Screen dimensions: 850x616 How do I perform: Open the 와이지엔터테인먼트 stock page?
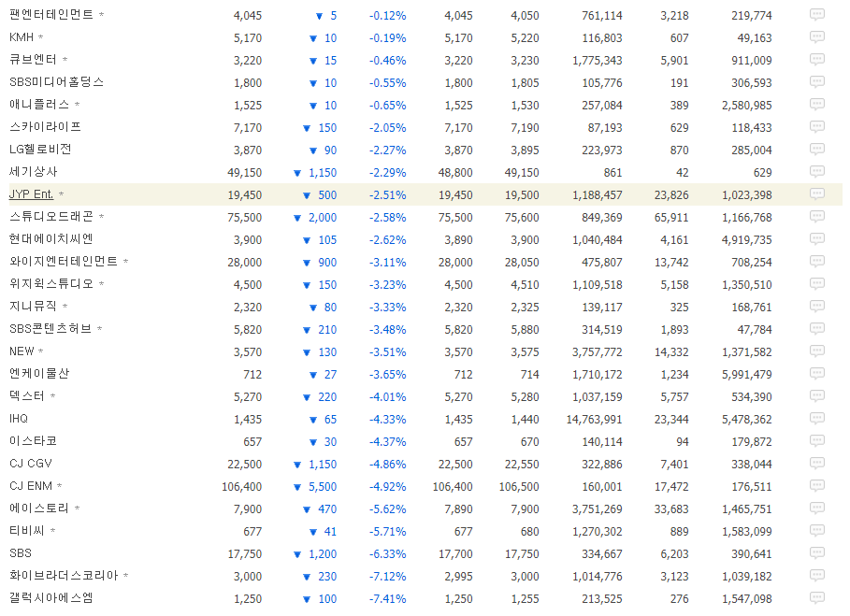64,261
